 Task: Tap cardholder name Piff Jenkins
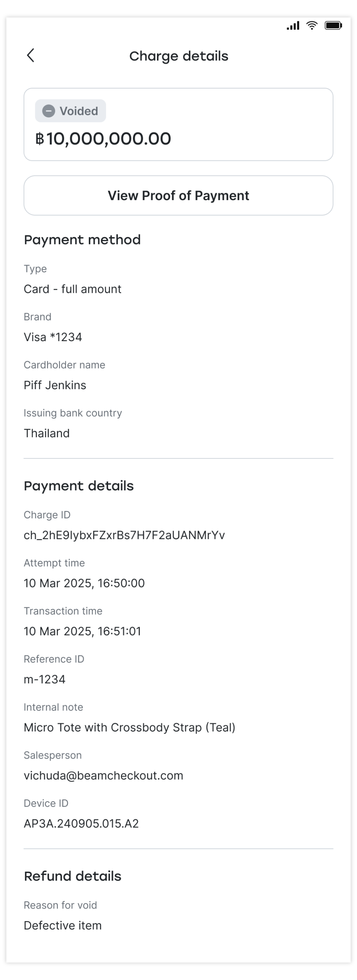tap(55, 385)
